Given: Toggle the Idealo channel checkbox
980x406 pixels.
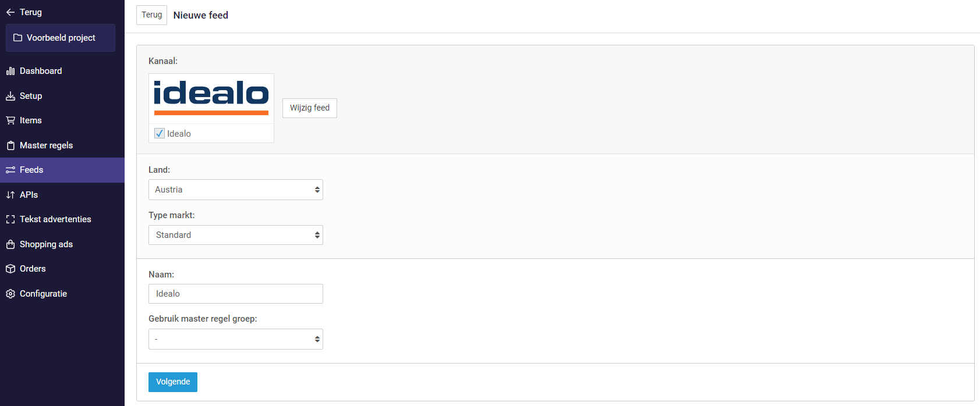Looking at the screenshot, I should pyautogui.click(x=160, y=133).
